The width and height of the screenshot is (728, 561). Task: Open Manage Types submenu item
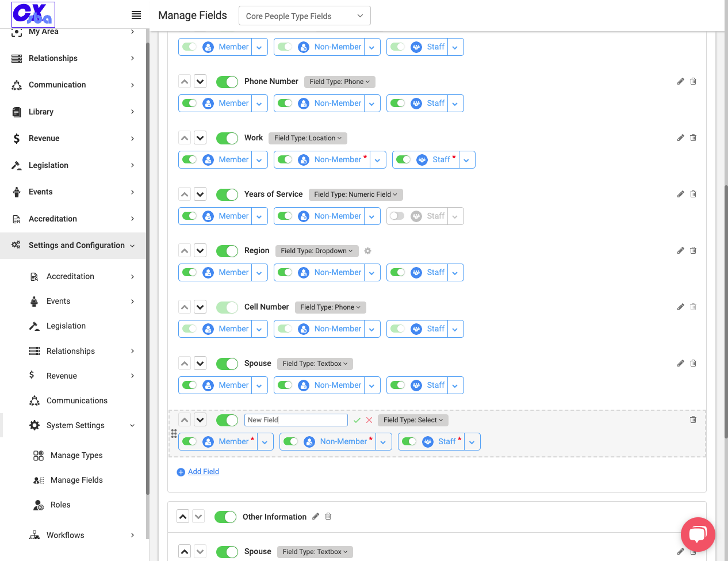[76, 455]
